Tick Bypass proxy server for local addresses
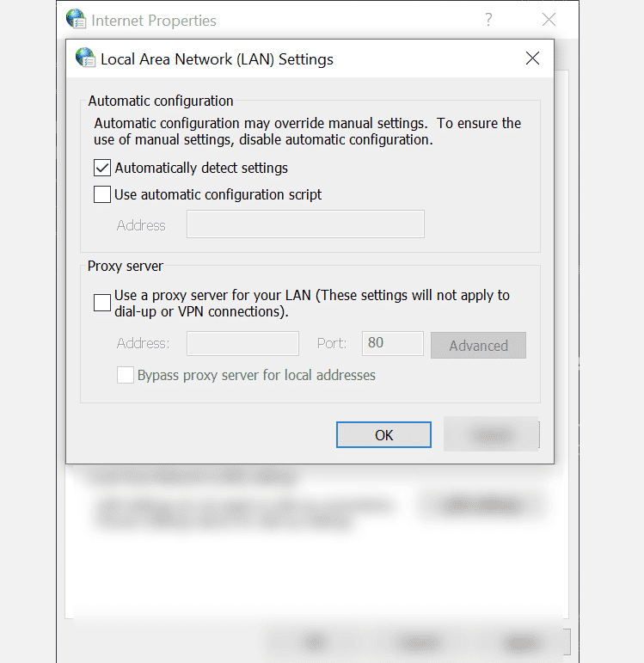Screen dimensions: 644x663 [x=126, y=375]
